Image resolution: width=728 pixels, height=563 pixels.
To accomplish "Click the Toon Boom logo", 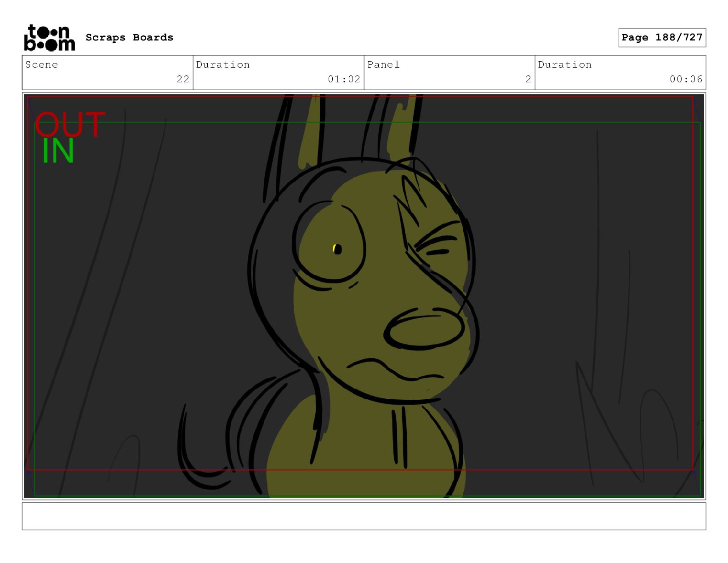I will tap(49, 37).
